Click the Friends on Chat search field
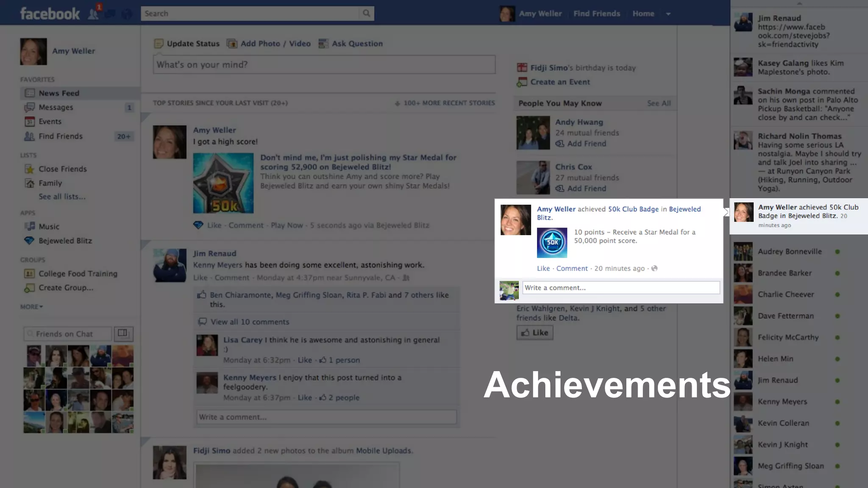Image resolution: width=868 pixels, height=488 pixels. tap(68, 334)
